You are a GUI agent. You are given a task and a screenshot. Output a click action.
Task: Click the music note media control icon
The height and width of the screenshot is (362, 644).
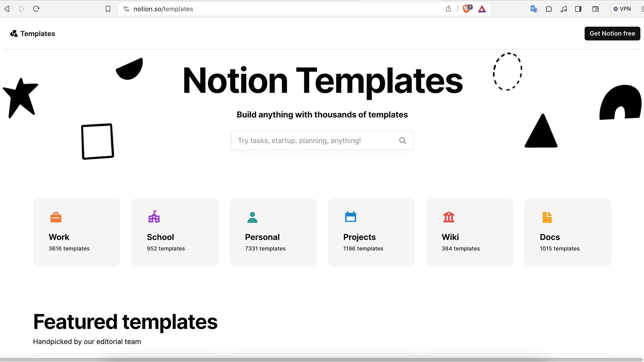click(563, 9)
